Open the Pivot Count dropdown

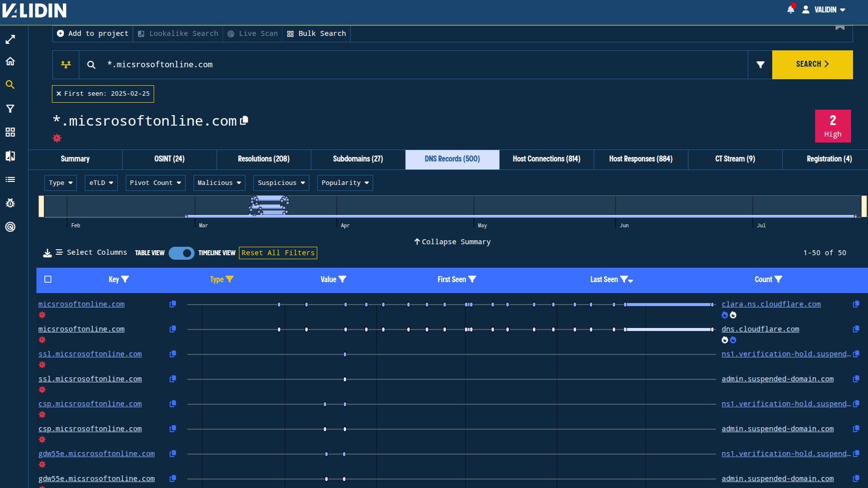tap(156, 183)
